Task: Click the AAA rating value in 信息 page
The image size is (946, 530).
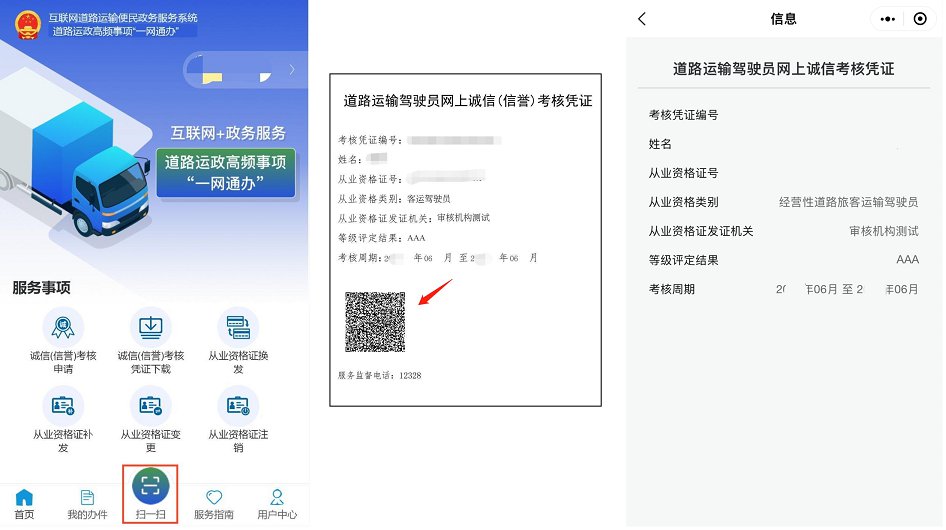Action: pyautogui.click(x=907, y=260)
